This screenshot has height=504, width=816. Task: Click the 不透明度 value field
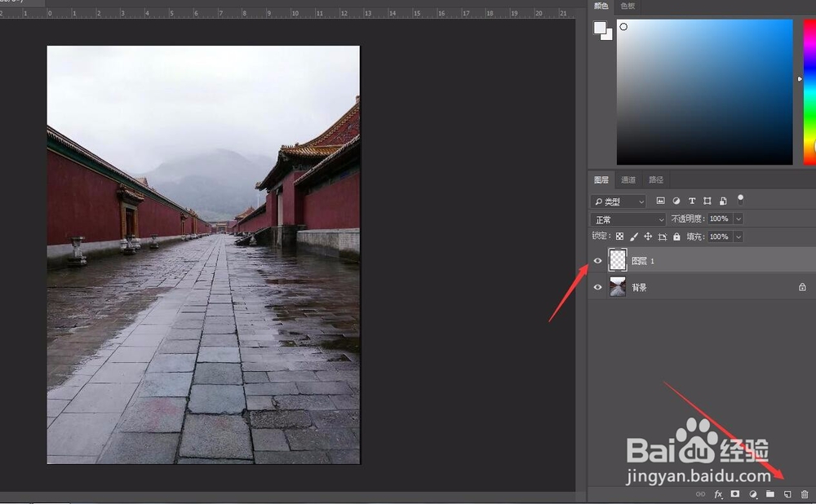[x=720, y=219]
